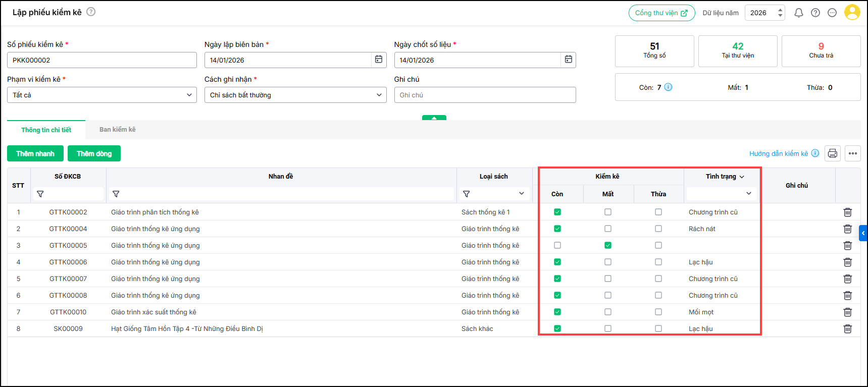Open calendar for Ngày chốt số liệu
This screenshot has width=868, height=387.
tap(568, 60)
